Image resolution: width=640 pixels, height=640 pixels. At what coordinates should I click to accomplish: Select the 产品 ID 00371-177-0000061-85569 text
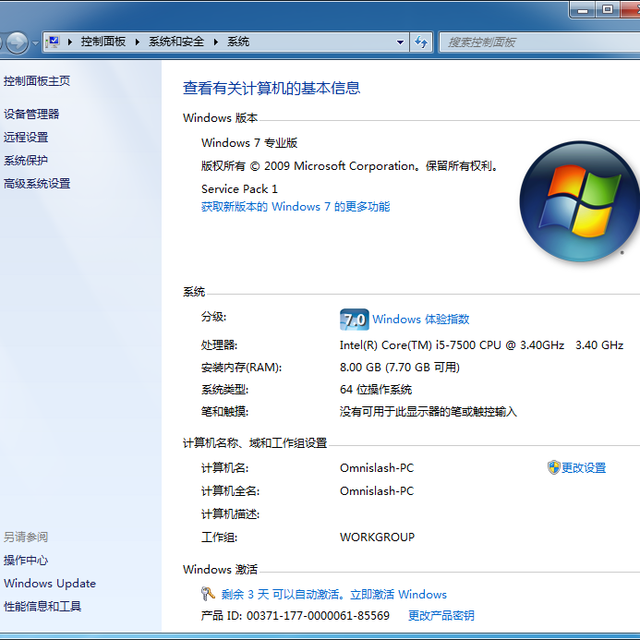tap(296, 616)
